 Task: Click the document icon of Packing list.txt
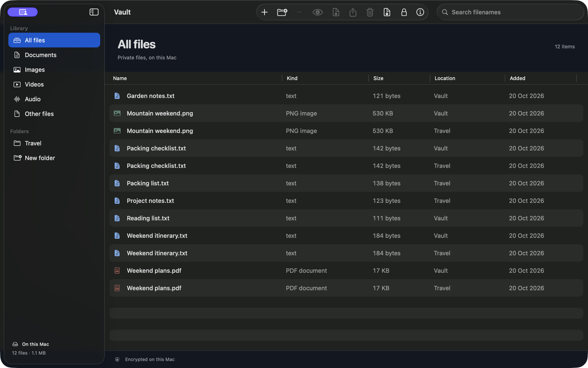(117, 183)
